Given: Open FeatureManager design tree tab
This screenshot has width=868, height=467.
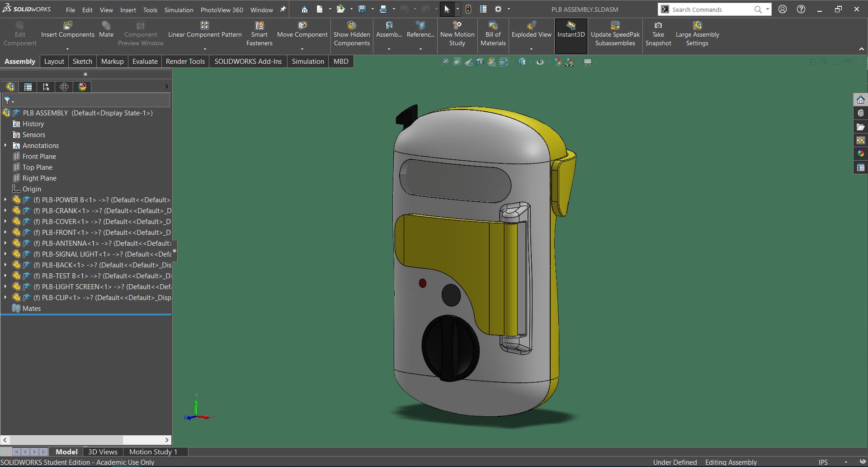Looking at the screenshot, I should tap(10, 87).
